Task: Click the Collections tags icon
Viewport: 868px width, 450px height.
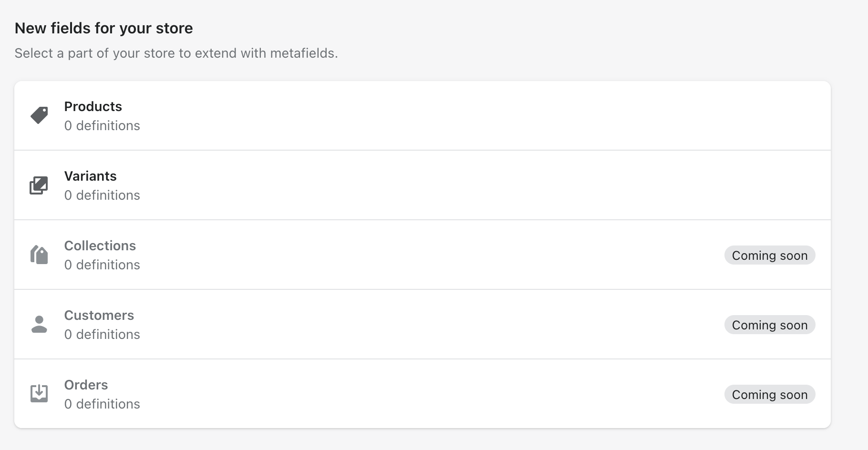Action: tap(39, 255)
